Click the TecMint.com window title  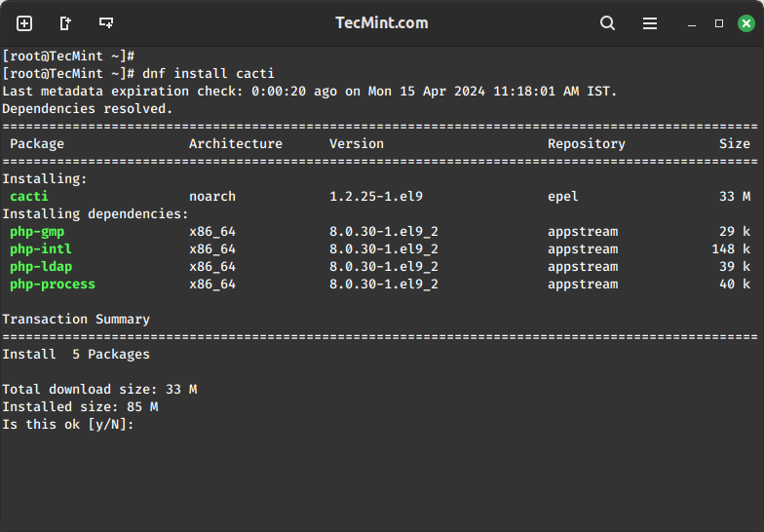[382, 23]
